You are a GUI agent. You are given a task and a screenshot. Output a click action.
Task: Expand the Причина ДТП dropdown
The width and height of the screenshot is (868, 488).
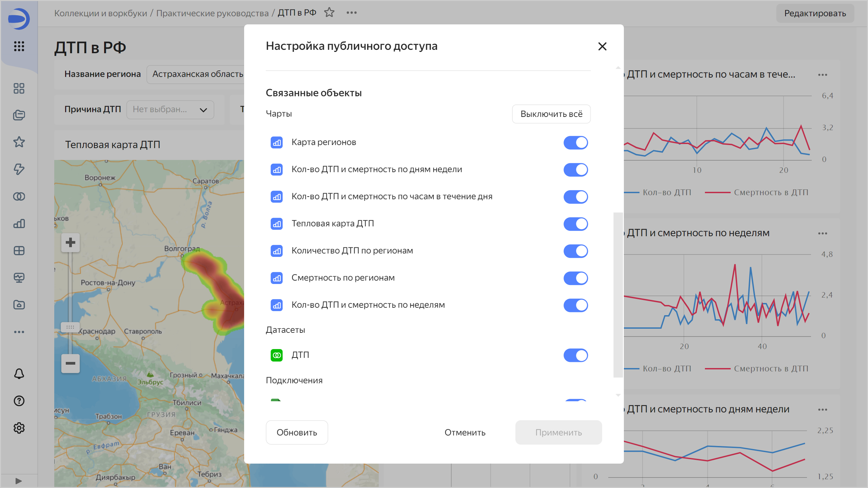point(170,109)
